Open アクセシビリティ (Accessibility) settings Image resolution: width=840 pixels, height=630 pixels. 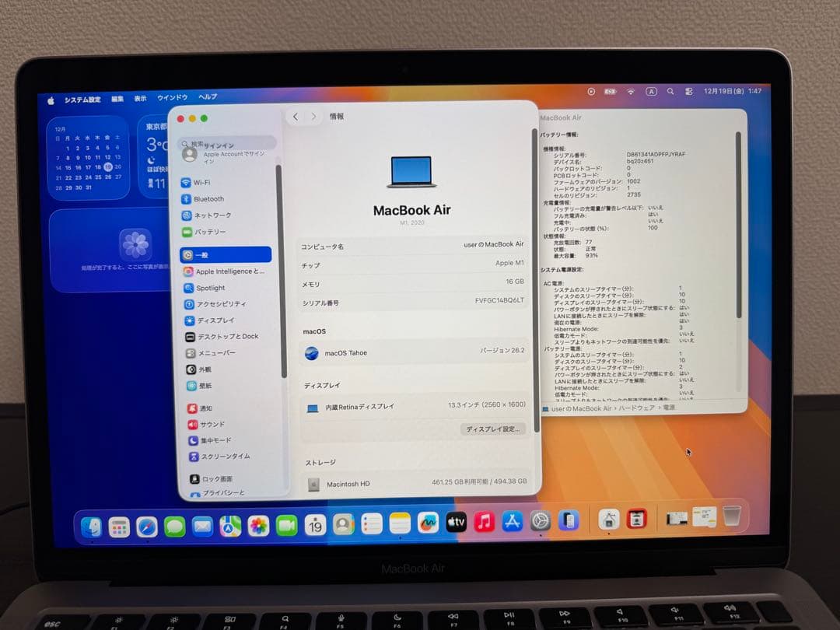216,303
